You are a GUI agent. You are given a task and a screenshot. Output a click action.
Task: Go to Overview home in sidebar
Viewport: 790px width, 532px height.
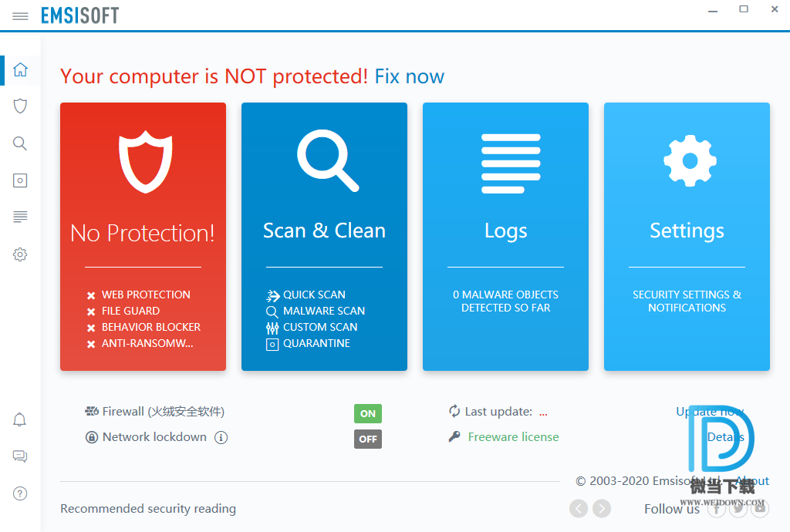pos(20,69)
